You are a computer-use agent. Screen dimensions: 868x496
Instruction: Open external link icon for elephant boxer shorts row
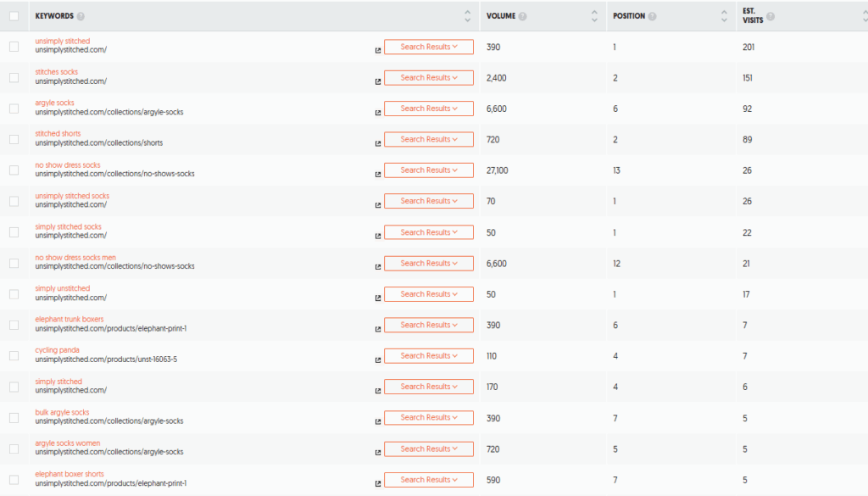point(378,483)
